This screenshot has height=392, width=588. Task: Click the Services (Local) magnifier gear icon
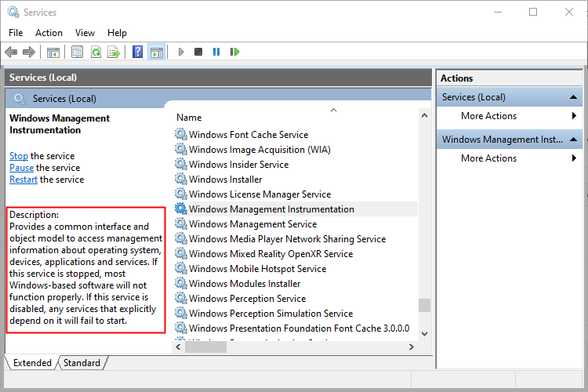(x=19, y=99)
